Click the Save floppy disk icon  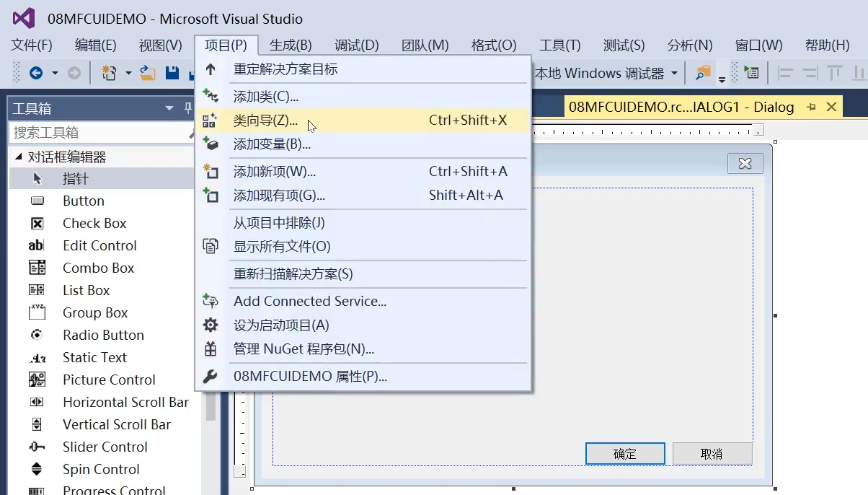[x=172, y=73]
